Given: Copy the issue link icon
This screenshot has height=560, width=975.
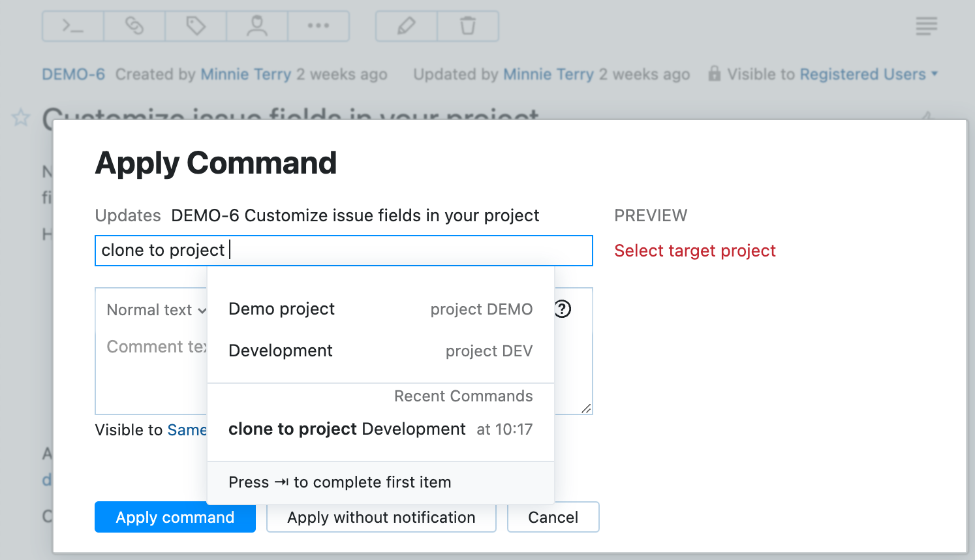Looking at the screenshot, I should (133, 25).
